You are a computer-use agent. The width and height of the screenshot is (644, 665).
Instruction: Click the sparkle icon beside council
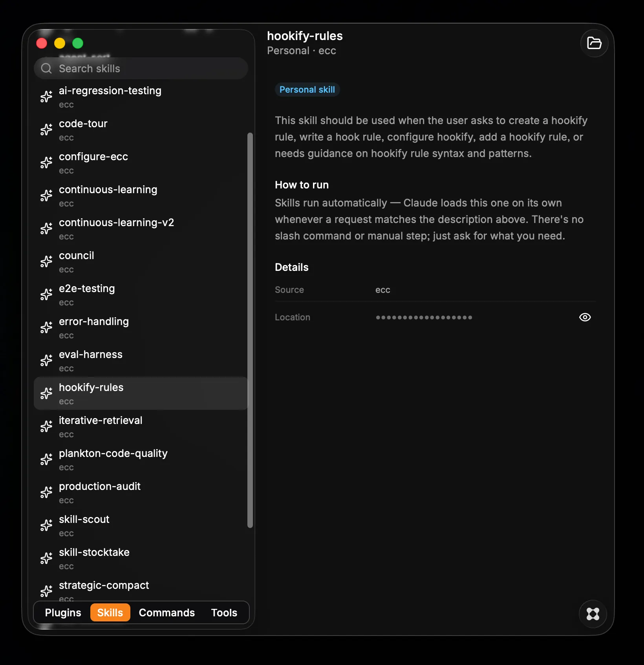(x=46, y=261)
